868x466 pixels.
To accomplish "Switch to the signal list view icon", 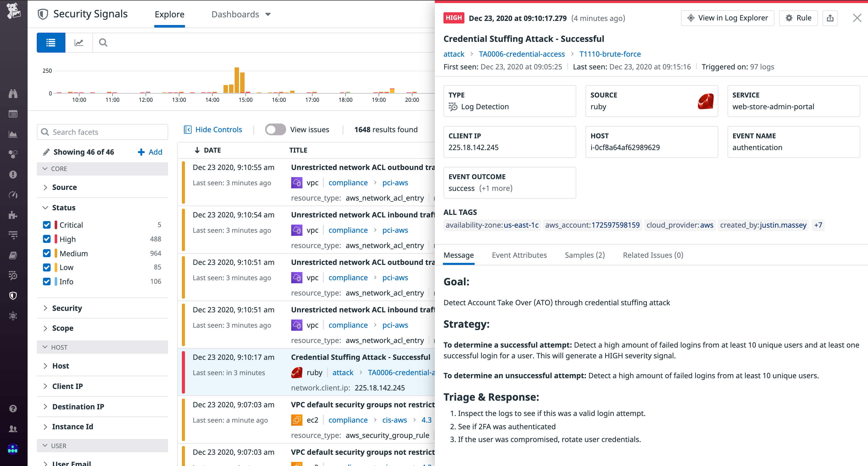I will coord(51,42).
